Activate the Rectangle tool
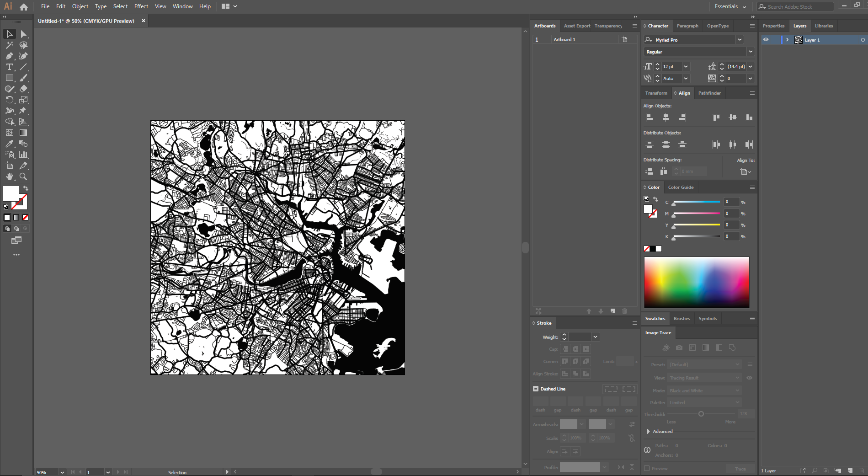This screenshot has height=476, width=868. coord(10,78)
